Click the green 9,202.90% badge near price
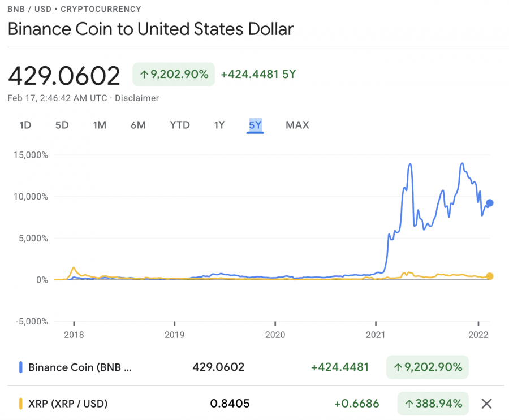Image resolution: width=509 pixels, height=420 pixels. point(174,74)
